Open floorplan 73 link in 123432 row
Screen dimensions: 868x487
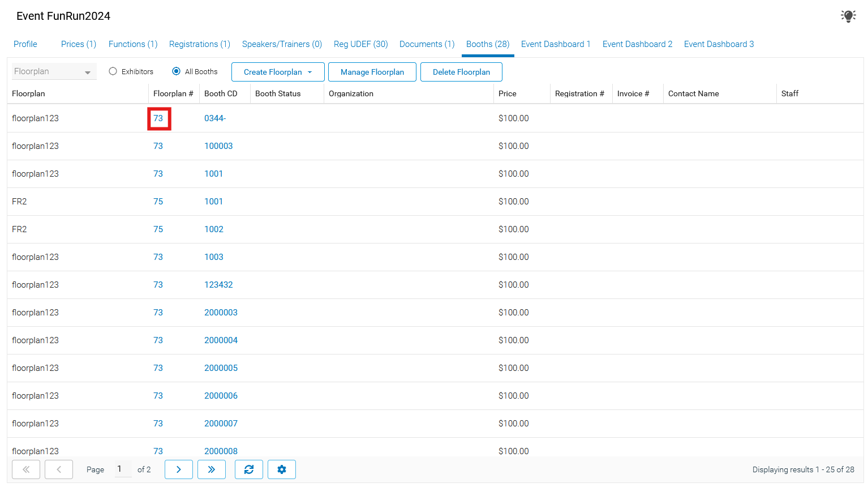click(158, 285)
